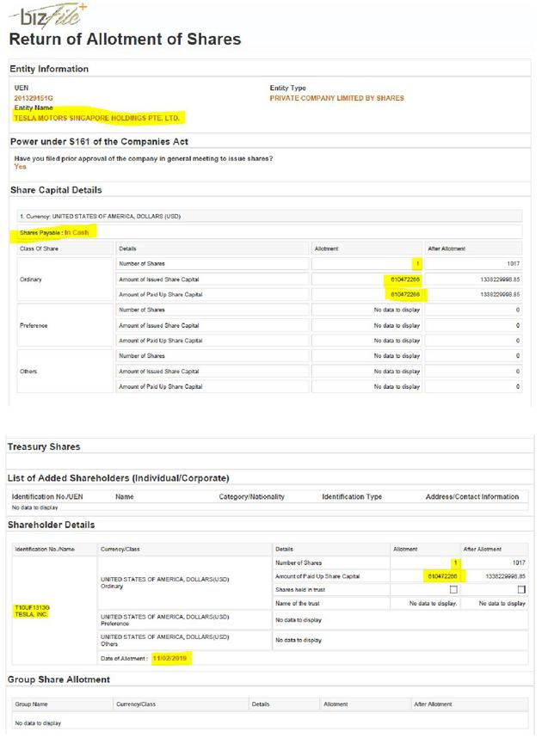This screenshot has width=542, height=756.
Task: Click highlighted entity name Tesla Motors Singapore Holdings
Action: coord(96,118)
